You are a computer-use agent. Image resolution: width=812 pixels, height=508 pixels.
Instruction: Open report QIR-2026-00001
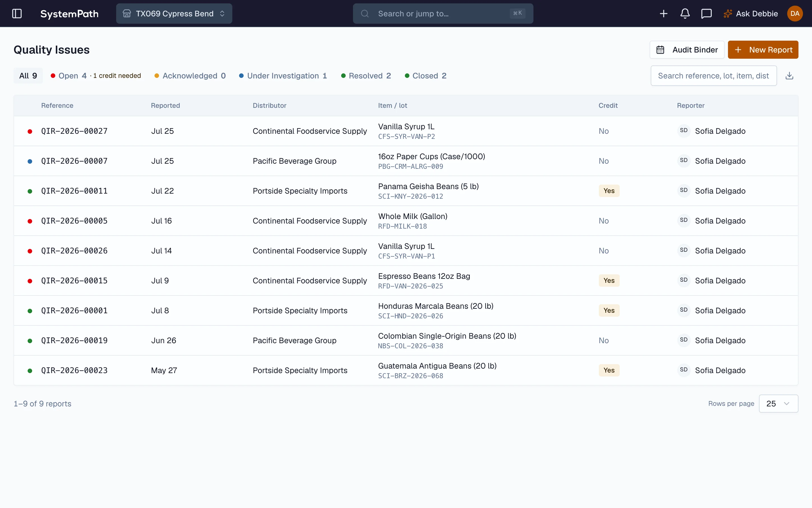[x=74, y=310]
